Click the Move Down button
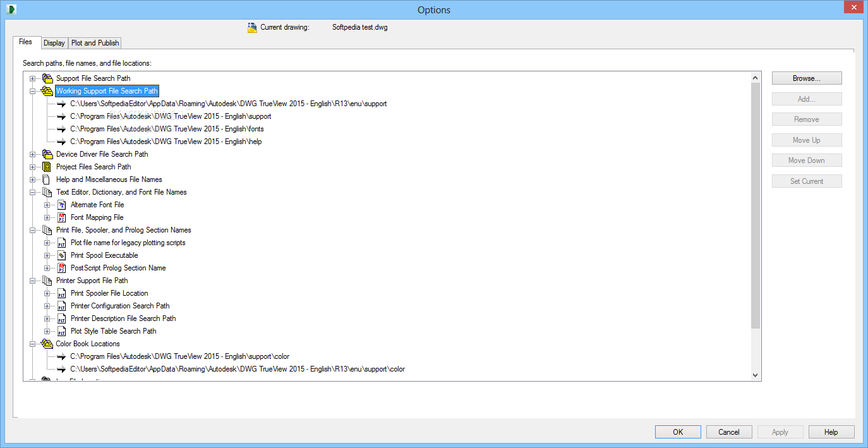Image resolution: width=868 pixels, height=448 pixels. (x=807, y=160)
